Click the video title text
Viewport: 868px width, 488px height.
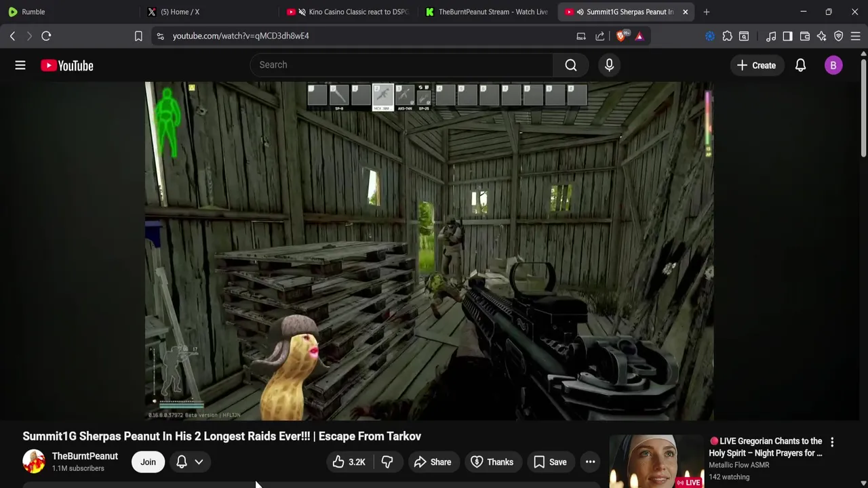(x=222, y=436)
